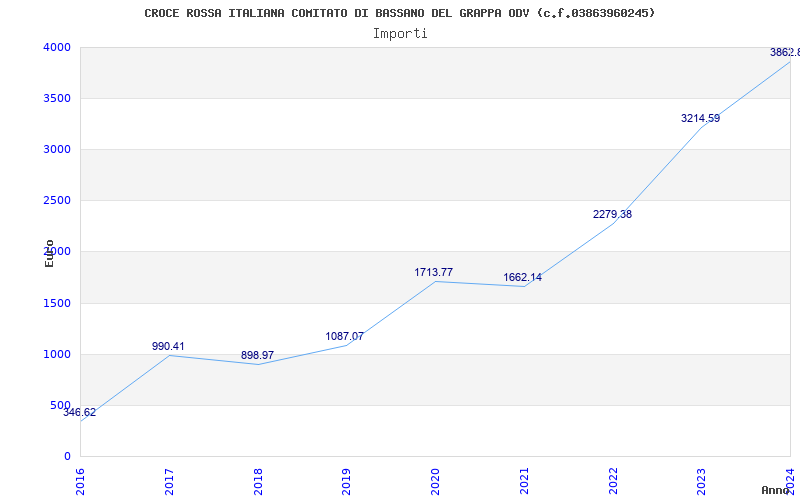Click the 2016 x-axis year label
The width and height of the screenshot is (800, 500).
click(81, 482)
